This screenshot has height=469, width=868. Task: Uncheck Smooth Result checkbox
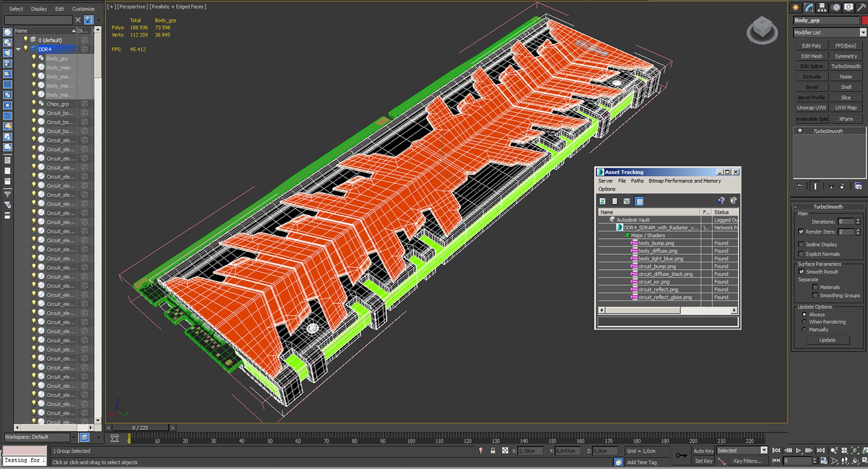tap(801, 272)
